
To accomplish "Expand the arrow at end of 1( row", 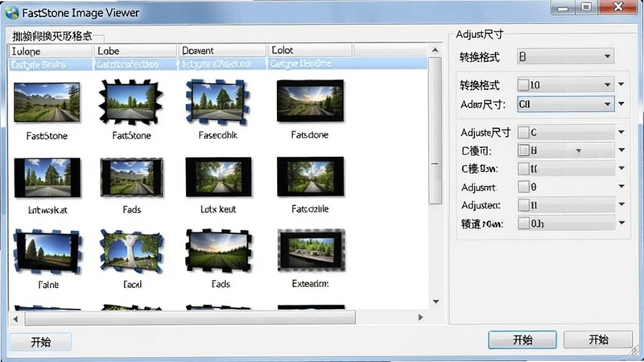I will click(x=621, y=168).
